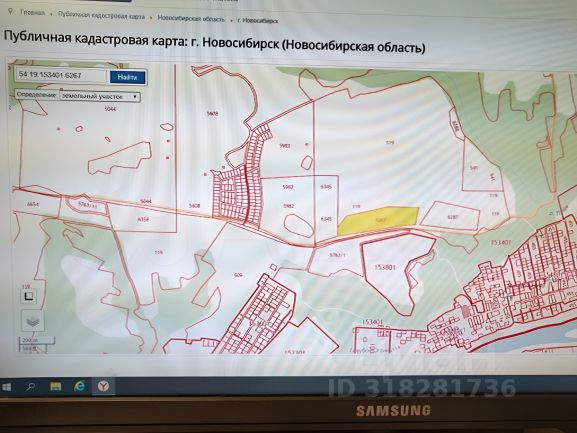Click the Найти search button
This screenshot has width=577, height=433.
tap(127, 77)
